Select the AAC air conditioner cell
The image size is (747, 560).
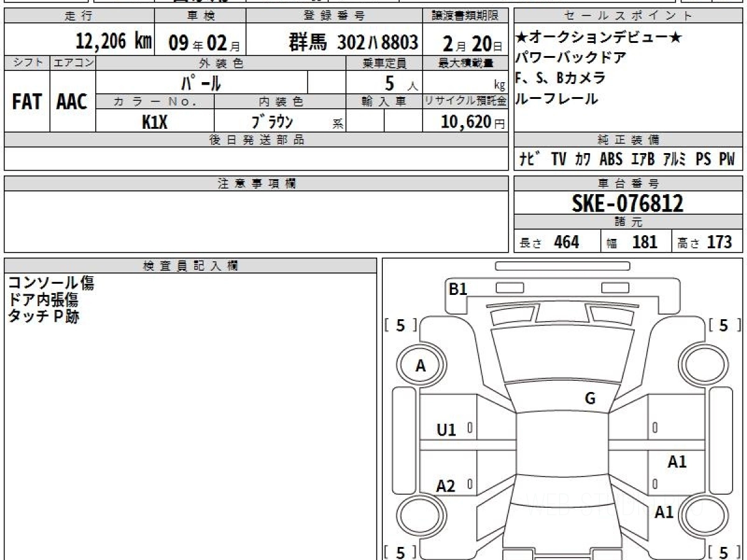(72, 102)
